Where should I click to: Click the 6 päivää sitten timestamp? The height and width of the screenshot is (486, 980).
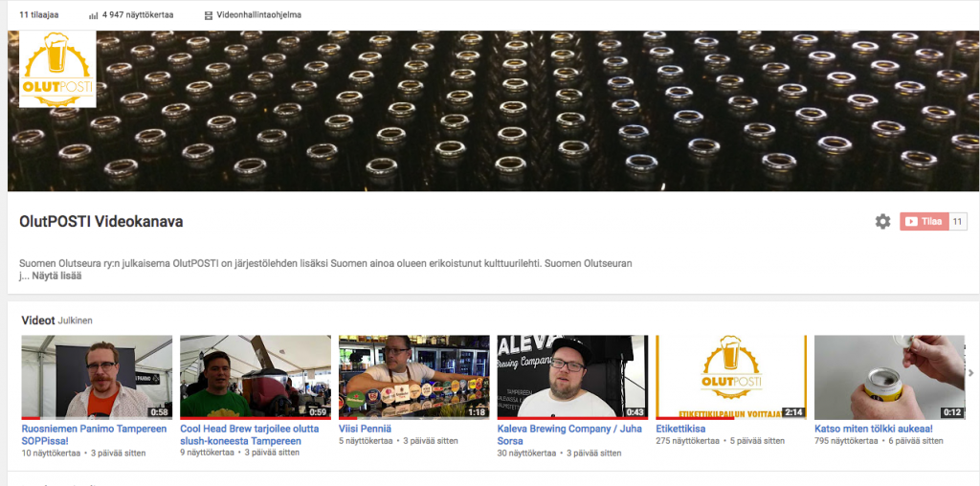(916, 441)
